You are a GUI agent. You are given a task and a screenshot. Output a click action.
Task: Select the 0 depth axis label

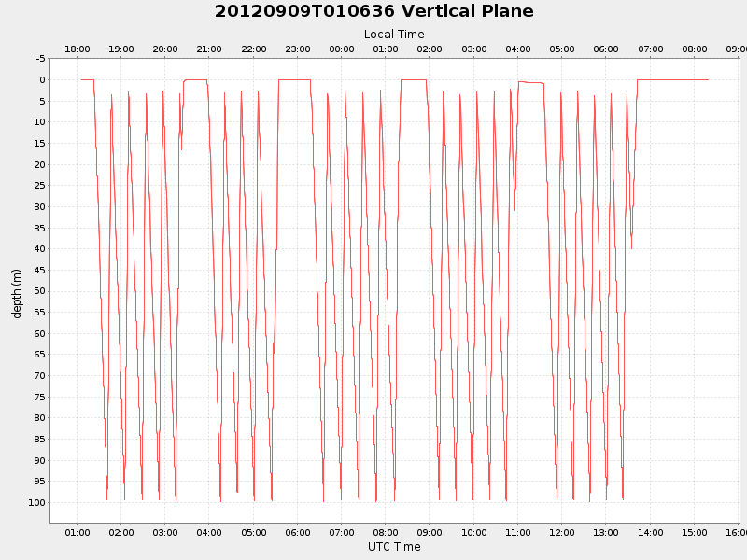coord(42,80)
